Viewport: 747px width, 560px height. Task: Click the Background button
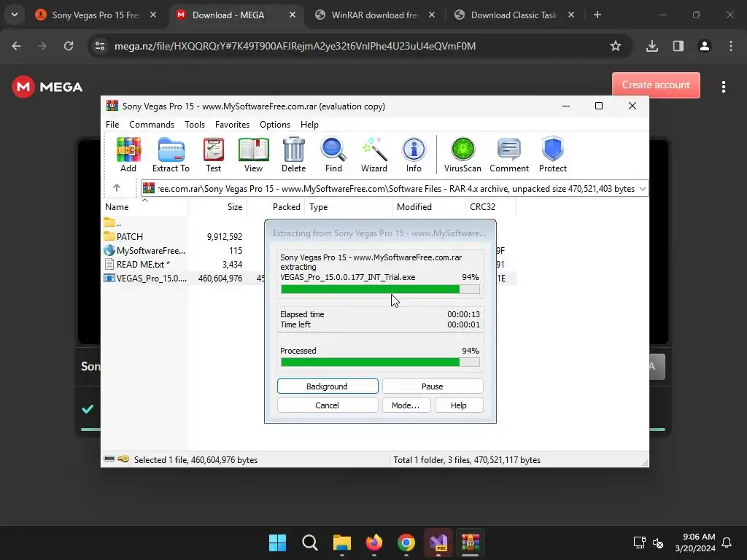[328, 386]
